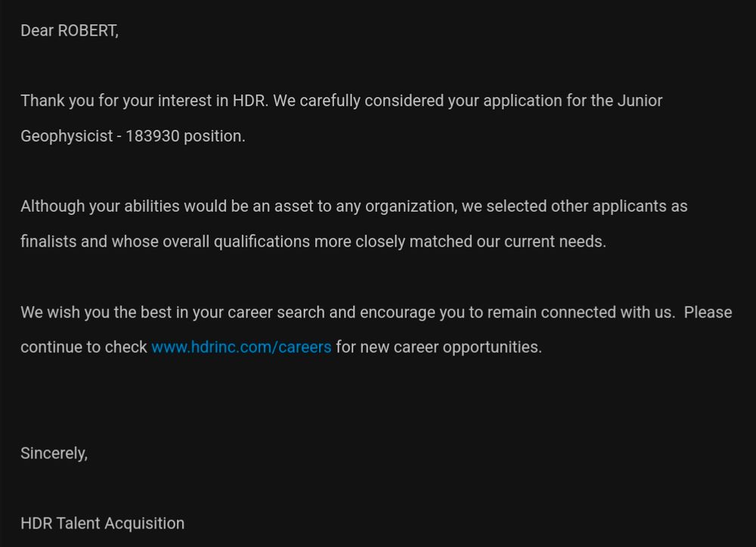Image resolution: width=756 pixels, height=547 pixels.
Task: Click the 'HDR.' company name in first paragraph
Action: point(250,101)
